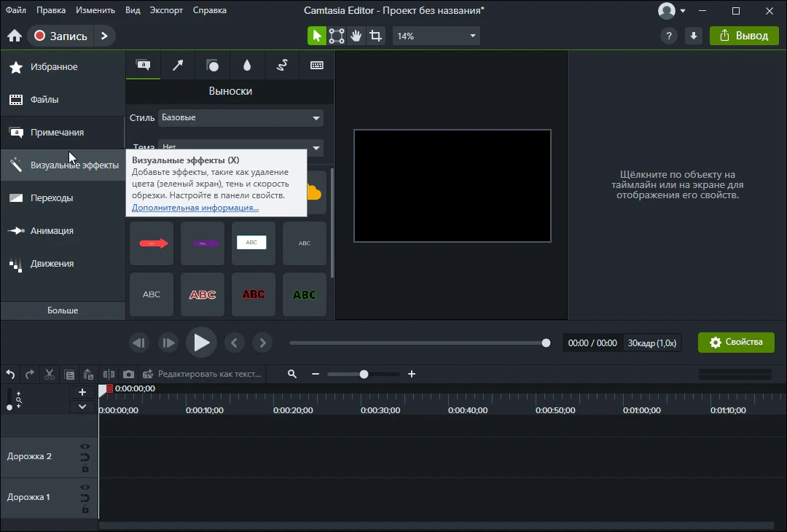Choose the red outlined ABC text callout

(x=203, y=294)
